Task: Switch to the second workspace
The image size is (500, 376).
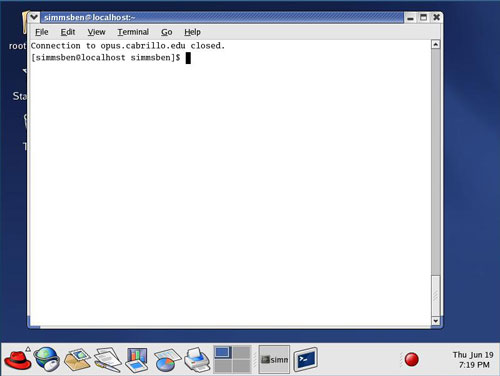Action: (x=242, y=353)
